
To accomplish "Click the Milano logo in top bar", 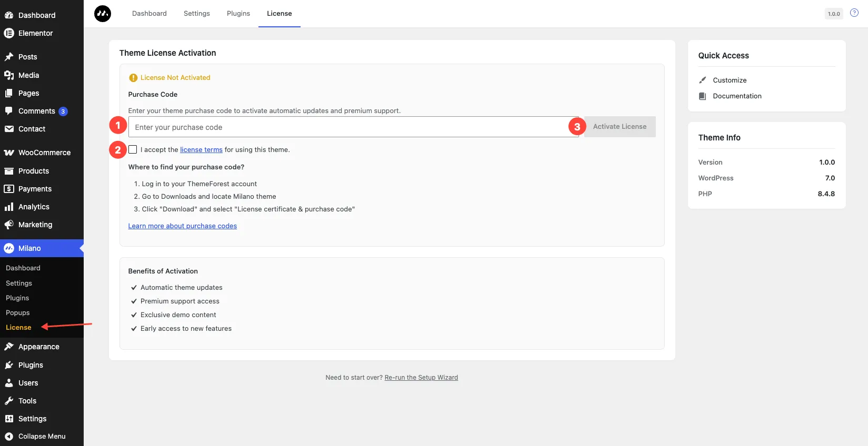I will (x=103, y=14).
